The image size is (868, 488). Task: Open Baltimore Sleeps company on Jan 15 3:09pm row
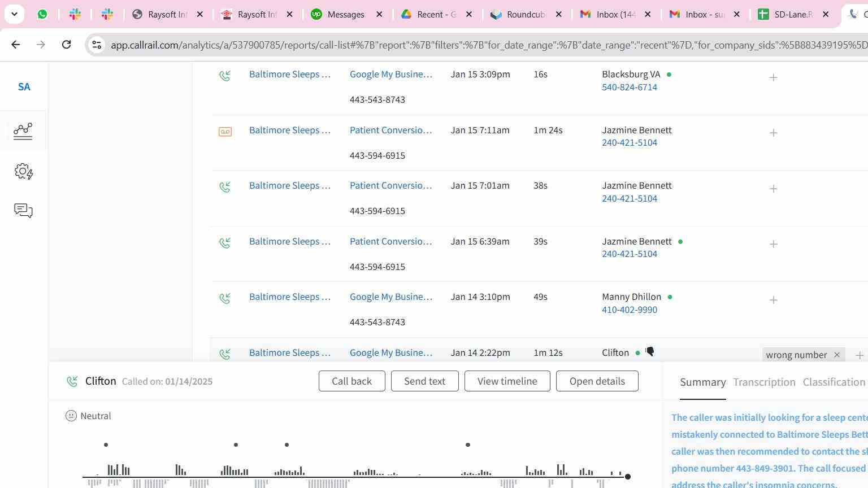pyautogui.click(x=290, y=74)
